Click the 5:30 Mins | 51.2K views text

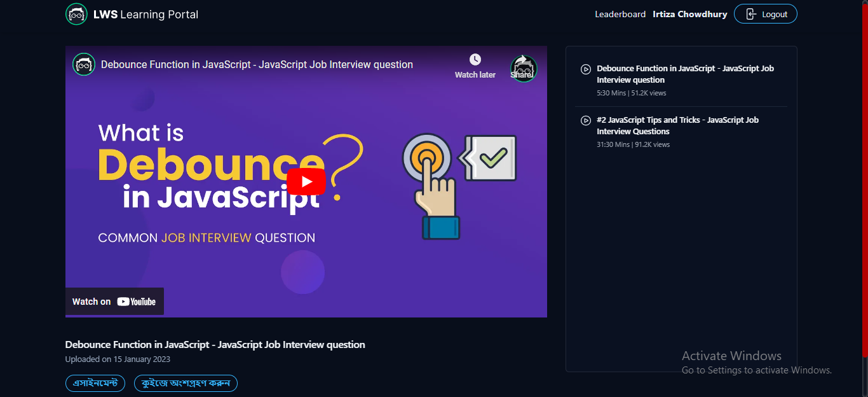[632, 93]
